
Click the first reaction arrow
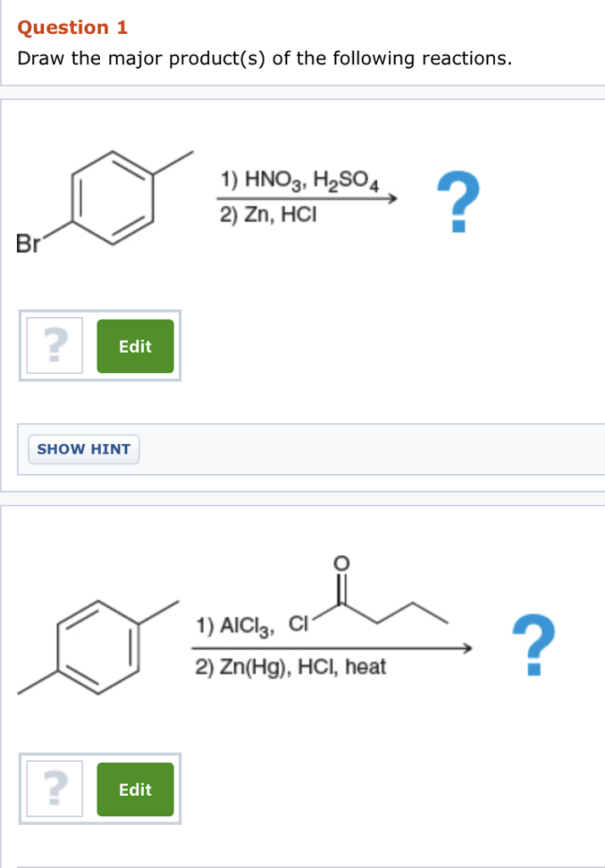(x=307, y=198)
